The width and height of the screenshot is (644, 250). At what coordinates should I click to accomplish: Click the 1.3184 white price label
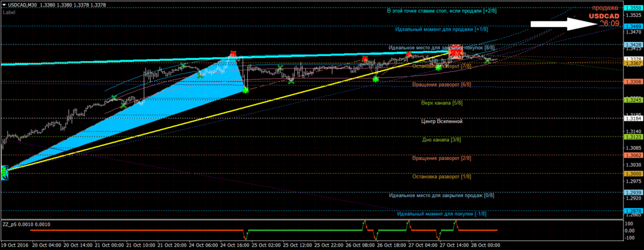(631, 119)
